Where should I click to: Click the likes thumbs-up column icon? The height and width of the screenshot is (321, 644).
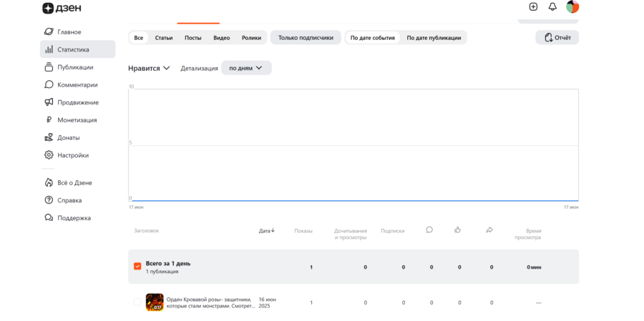(457, 229)
